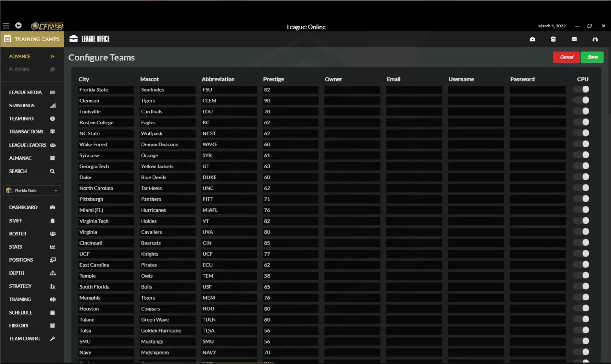Toggle CPU switch for Louisville

(581, 111)
